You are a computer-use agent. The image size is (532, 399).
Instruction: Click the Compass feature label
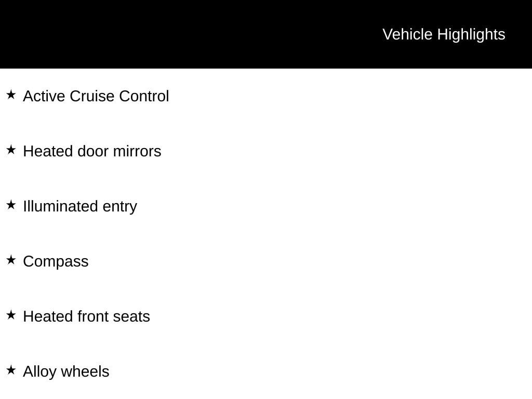[56, 262]
